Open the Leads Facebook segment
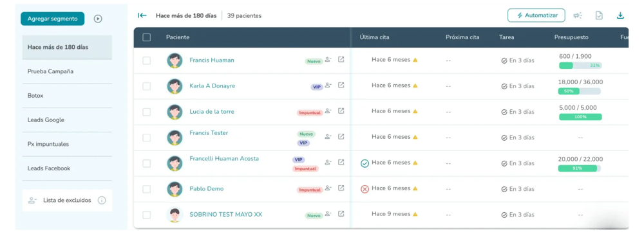The width and height of the screenshot is (644, 234). point(68,168)
